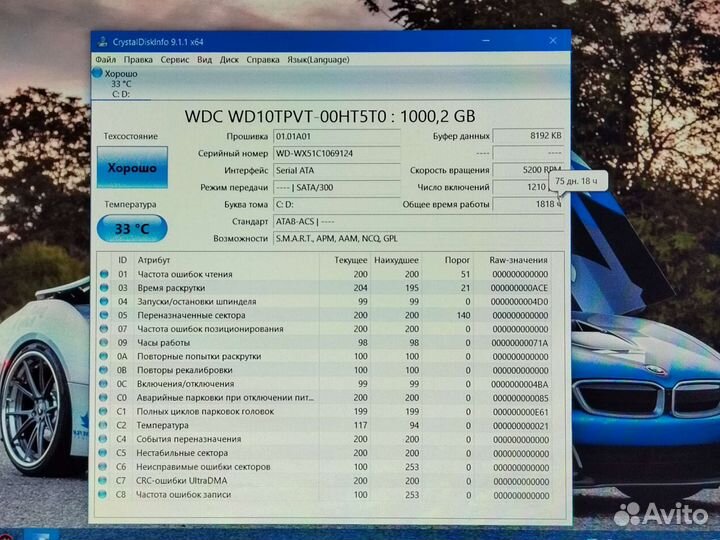Select the Полных циклов парковок головок row
The image size is (720, 540).
(324, 412)
